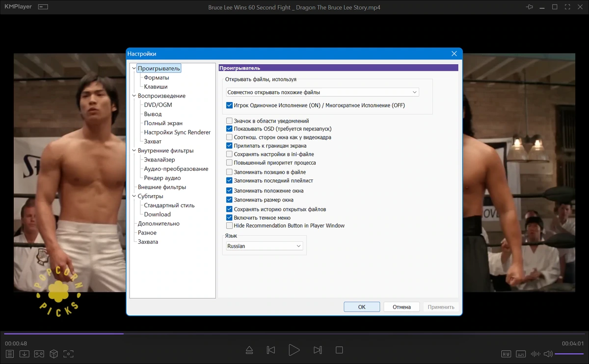Open the Язык language dropdown
The width and height of the screenshot is (589, 364).
[265, 246]
